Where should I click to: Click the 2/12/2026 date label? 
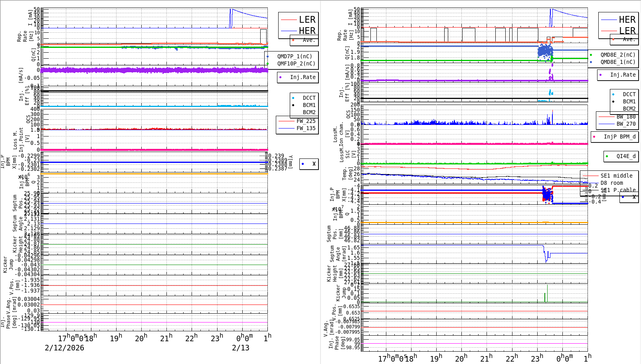coord(64,348)
